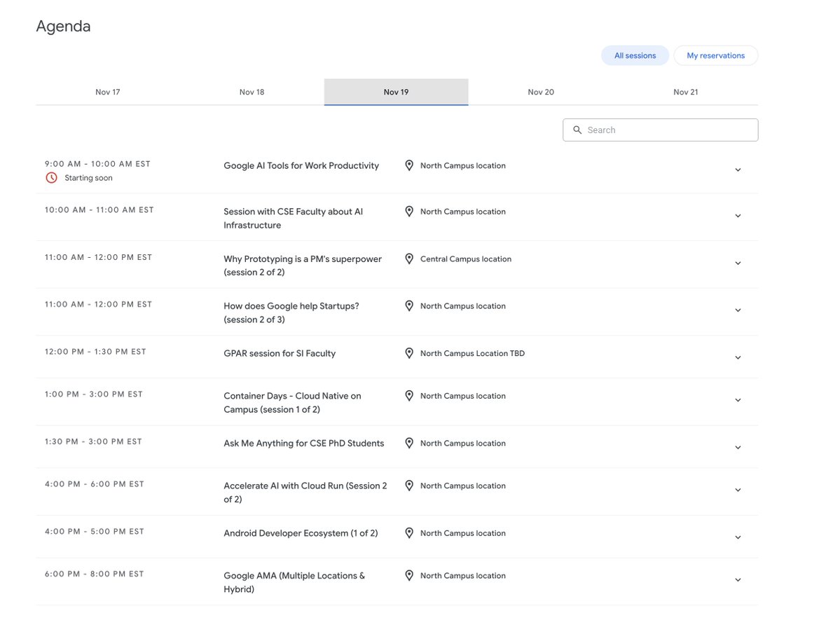Screen dimensions: 840x632
Task: Click the 9:00 AM - 10:00 AM EST time
Action: [x=97, y=164]
